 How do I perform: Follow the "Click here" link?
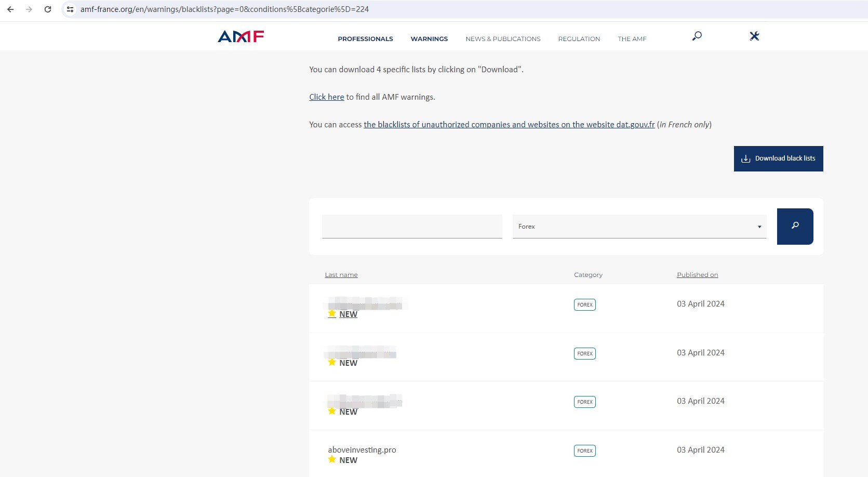click(x=326, y=97)
